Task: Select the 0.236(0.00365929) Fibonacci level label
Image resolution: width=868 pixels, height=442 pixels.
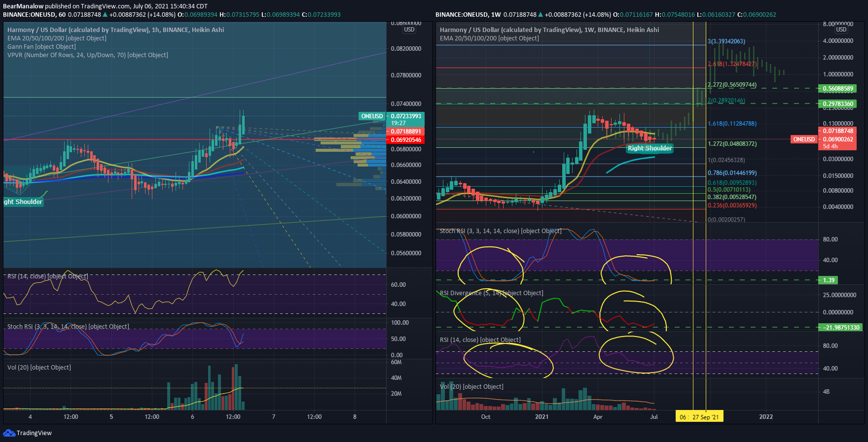Action: [x=732, y=205]
